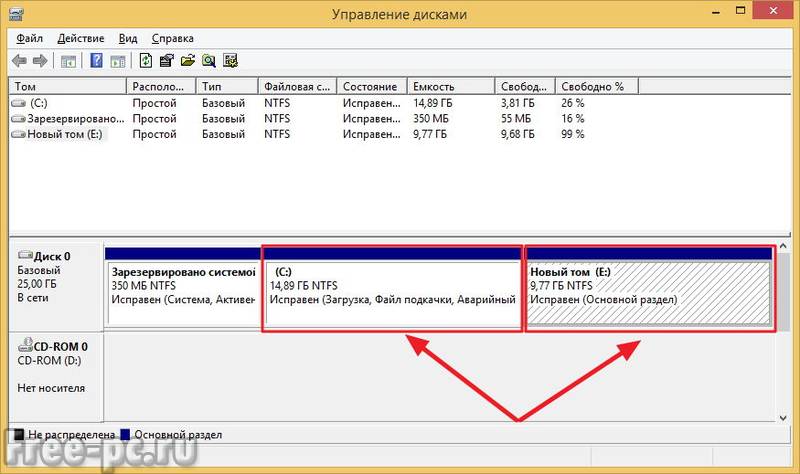Select the Зарезервировано... volume row name
800x474 pixels.
(x=76, y=119)
